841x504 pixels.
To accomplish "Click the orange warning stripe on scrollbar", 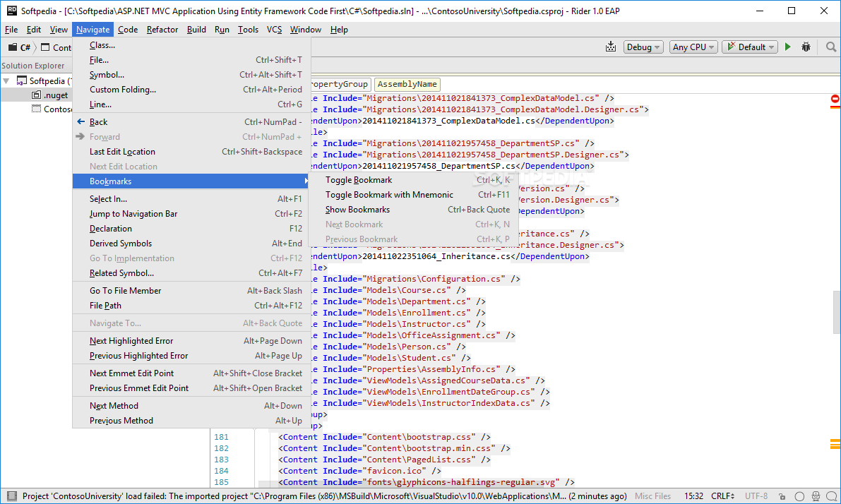I will point(835,444).
